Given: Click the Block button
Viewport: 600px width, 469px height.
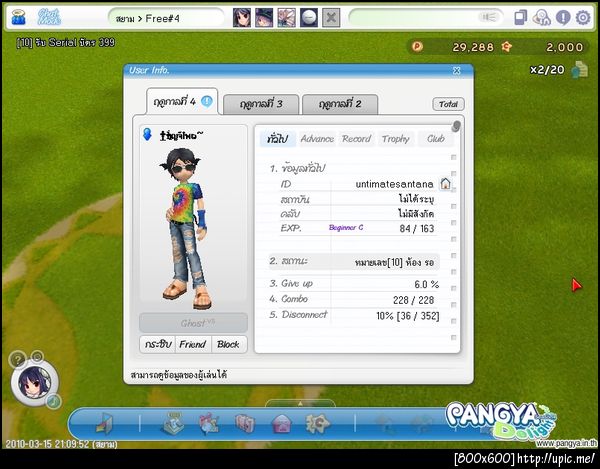Looking at the screenshot, I should click(228, 344).
